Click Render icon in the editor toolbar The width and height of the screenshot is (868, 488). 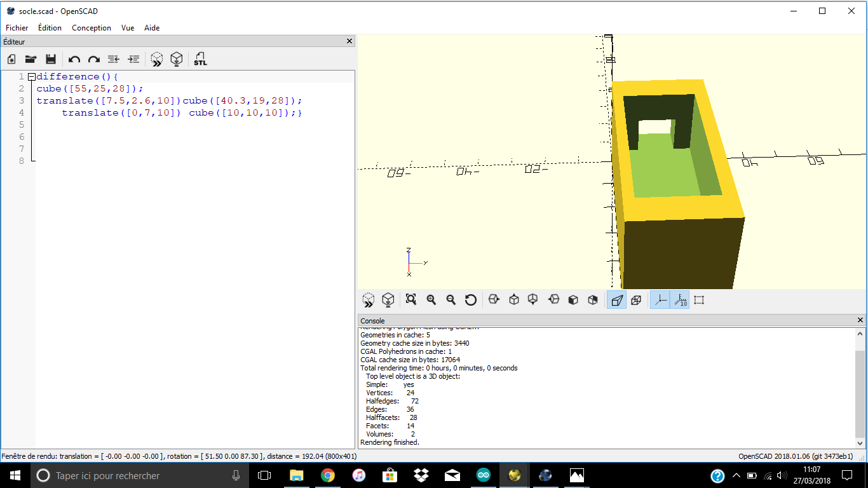(x=177, y=59)
